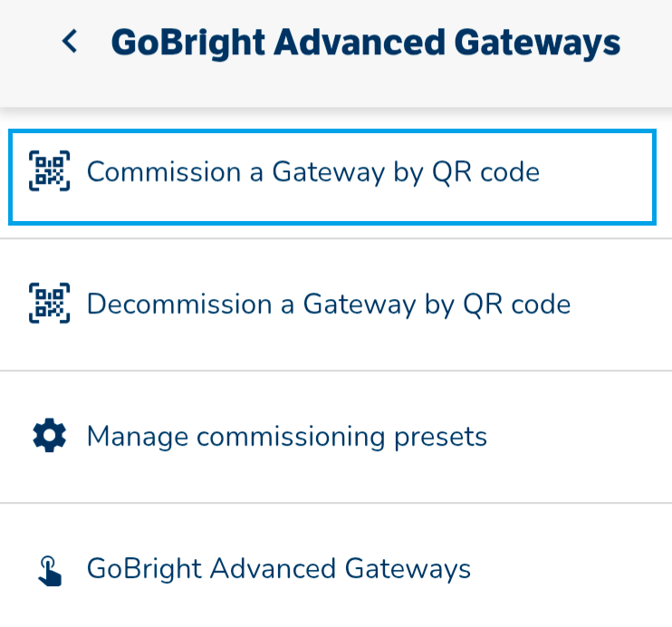Viewport: 672px width, 627px height.
Task: Click the words QR code in the highlighted row
Action: point(485,172)
